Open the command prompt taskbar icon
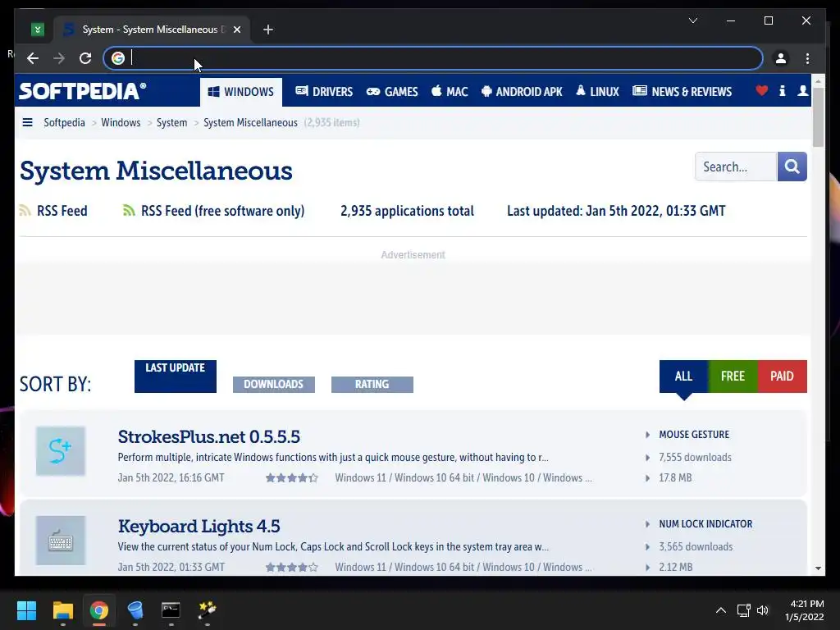Screen dimensions: 840x630 (171, 610)
